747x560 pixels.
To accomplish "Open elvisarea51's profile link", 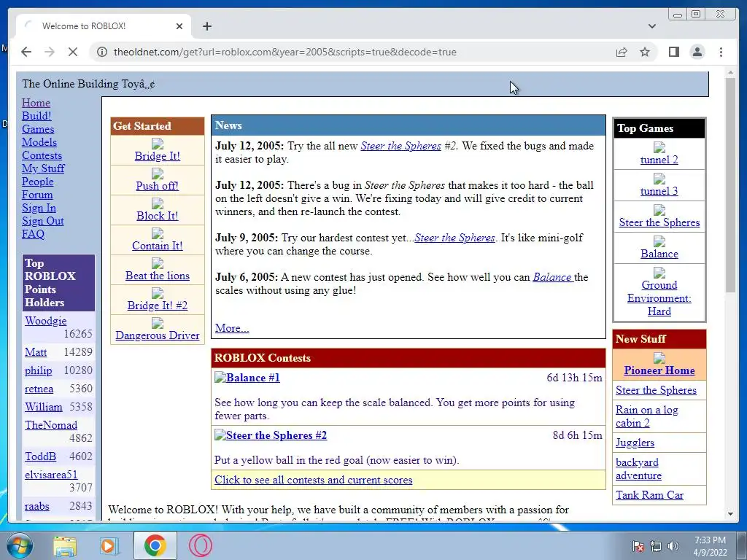I will click(x=51, y=475).
